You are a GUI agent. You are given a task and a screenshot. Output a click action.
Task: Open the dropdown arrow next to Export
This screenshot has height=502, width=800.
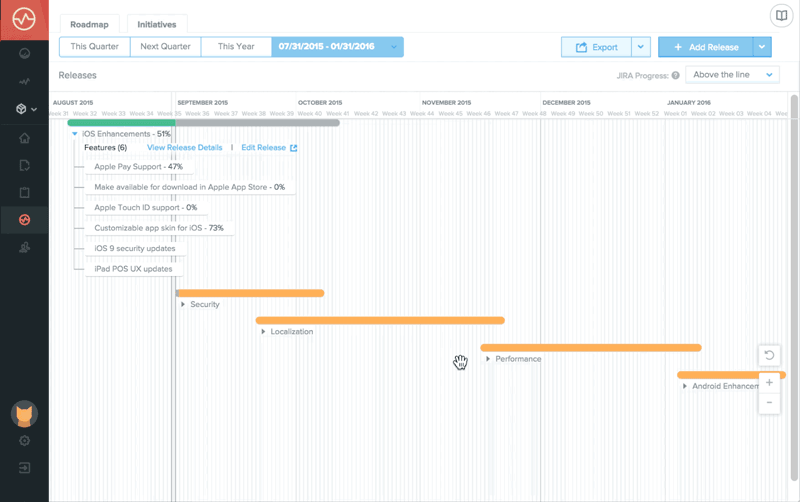click(x=641, y=47)
